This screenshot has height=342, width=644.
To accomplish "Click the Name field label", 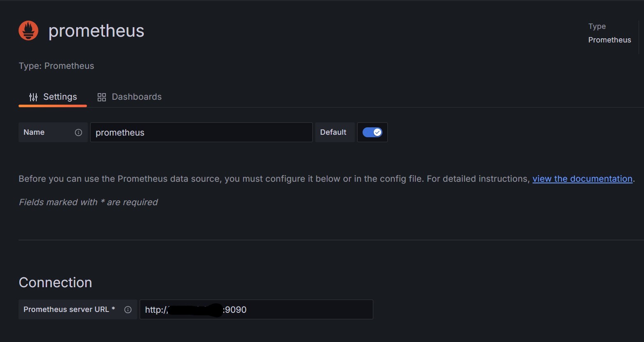I will coord(34,132).
